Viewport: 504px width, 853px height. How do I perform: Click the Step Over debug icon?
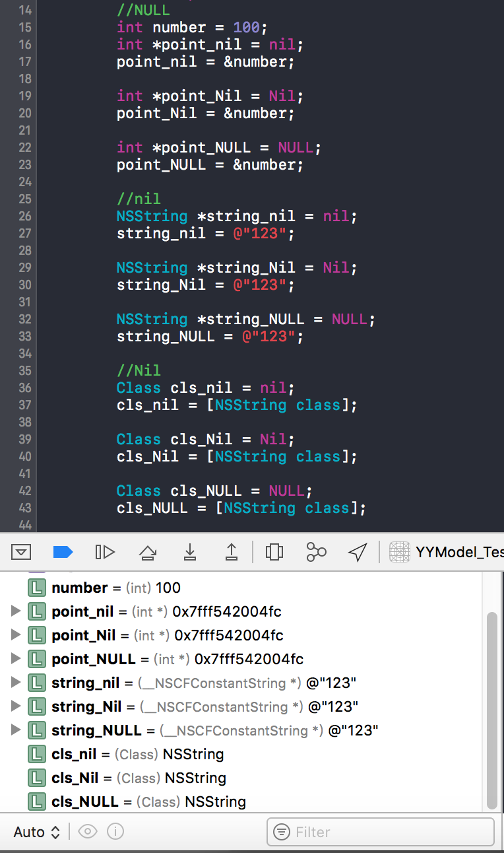tap(148, 552)
